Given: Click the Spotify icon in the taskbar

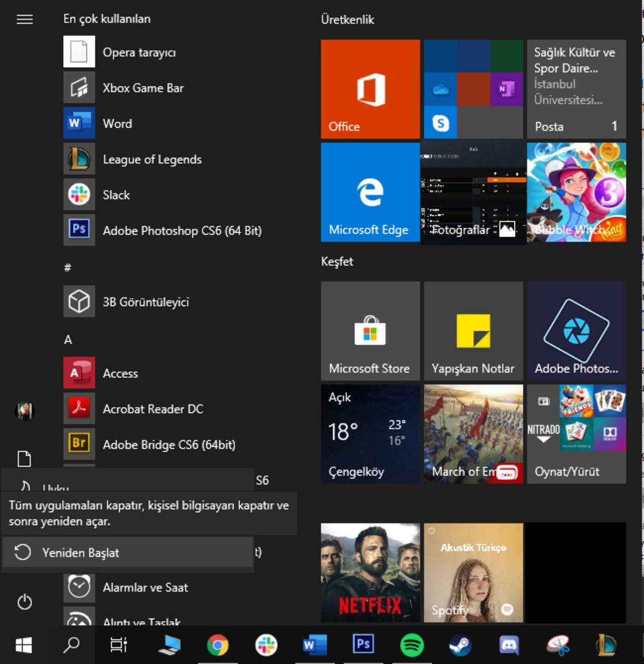Looking at the screenshot, I should pos(412,645).
